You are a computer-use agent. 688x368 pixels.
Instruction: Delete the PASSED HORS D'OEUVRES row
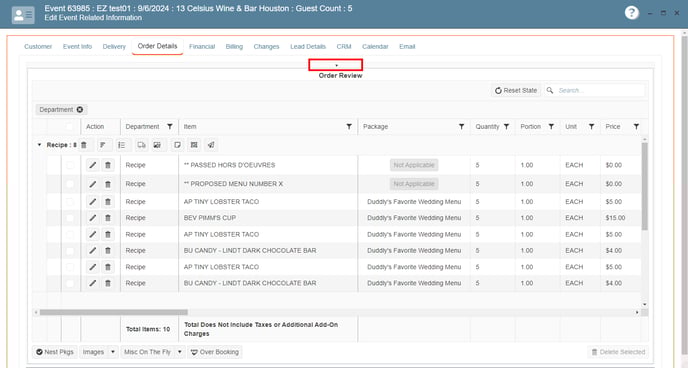click(x=108, y=165)
